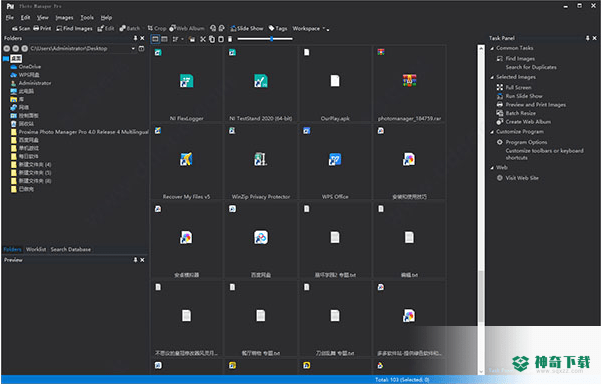
Task: Select the Crop tool
Action: click(x=157, y=28)
